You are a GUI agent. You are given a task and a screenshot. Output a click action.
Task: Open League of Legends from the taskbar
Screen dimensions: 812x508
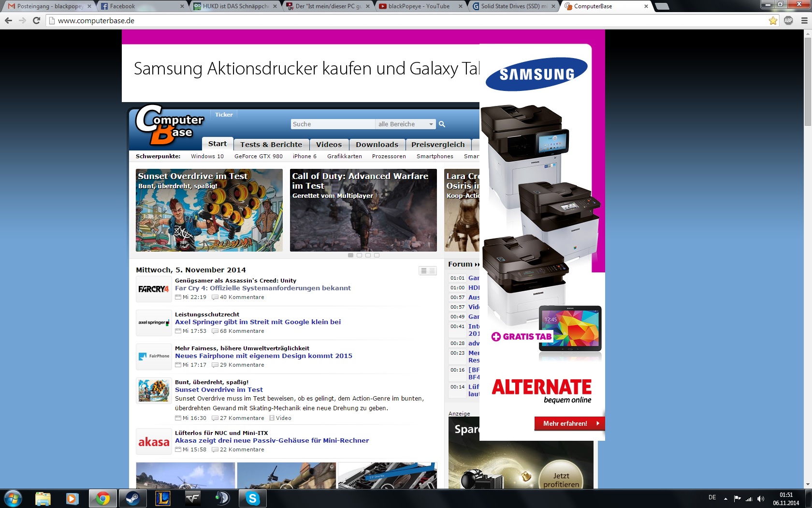(x=162, y=498)
